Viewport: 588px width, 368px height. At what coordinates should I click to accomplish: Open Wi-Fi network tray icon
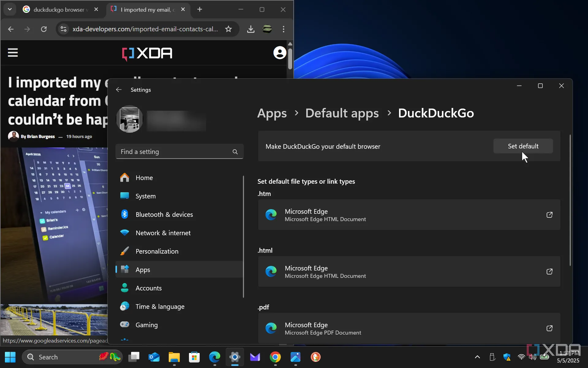pos(521,357)
